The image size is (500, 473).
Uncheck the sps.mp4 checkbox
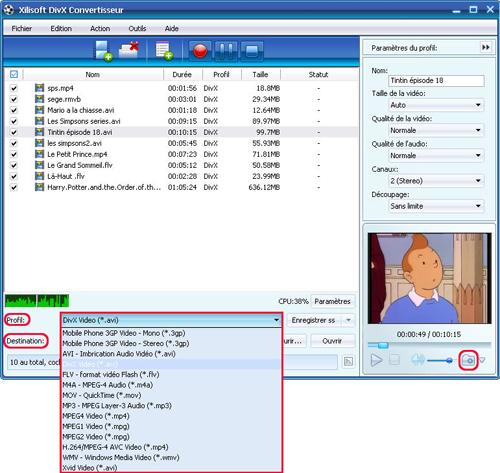(x=14, y=88)
